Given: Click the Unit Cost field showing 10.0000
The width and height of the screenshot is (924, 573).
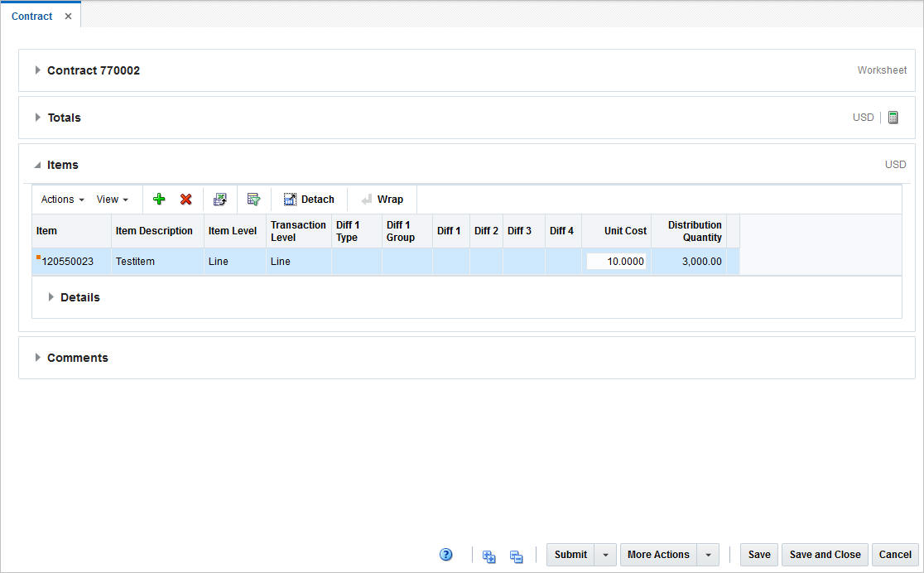Looking at the screenshot, I should 616,261.
